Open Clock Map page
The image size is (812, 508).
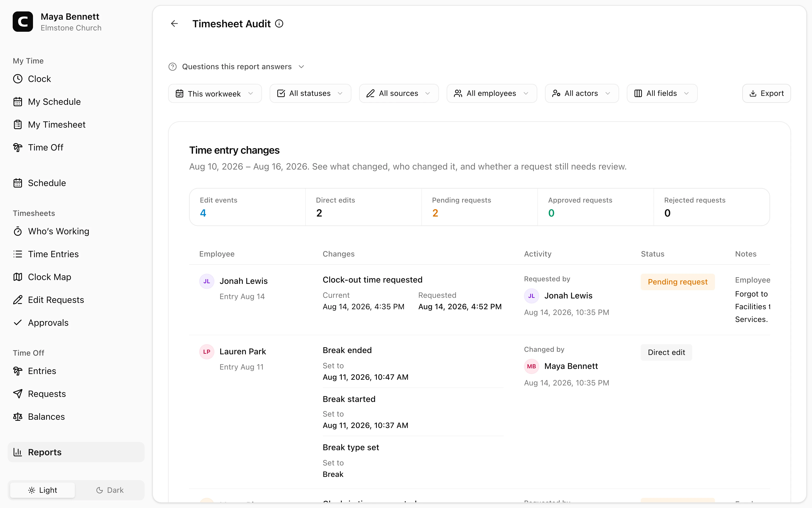point(76,277)
